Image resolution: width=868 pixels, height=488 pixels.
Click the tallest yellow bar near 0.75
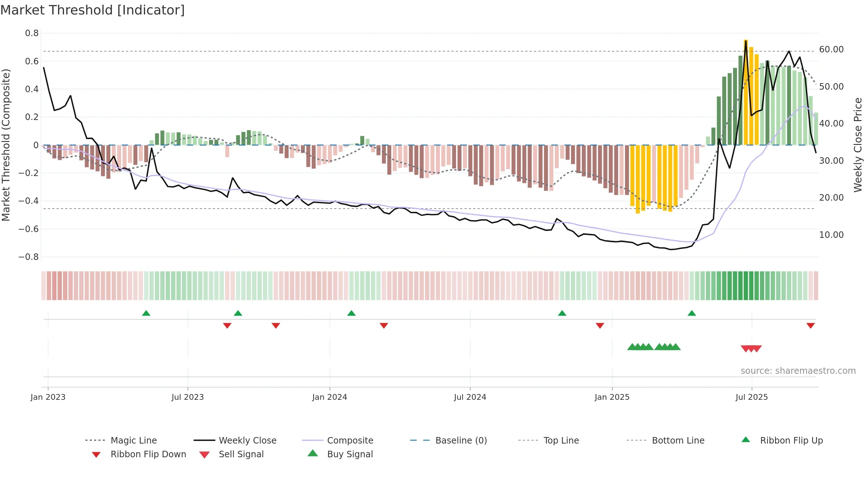click(x=746, y=92)
